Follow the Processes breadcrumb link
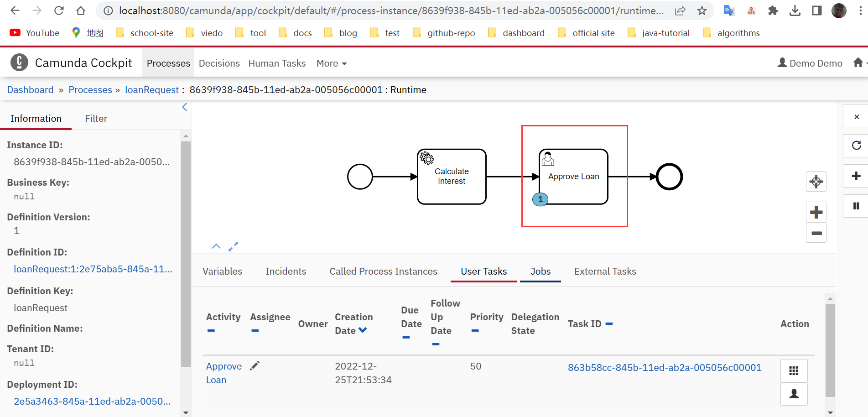The height and width of the screenshot is (417, 868). (90, 90)
